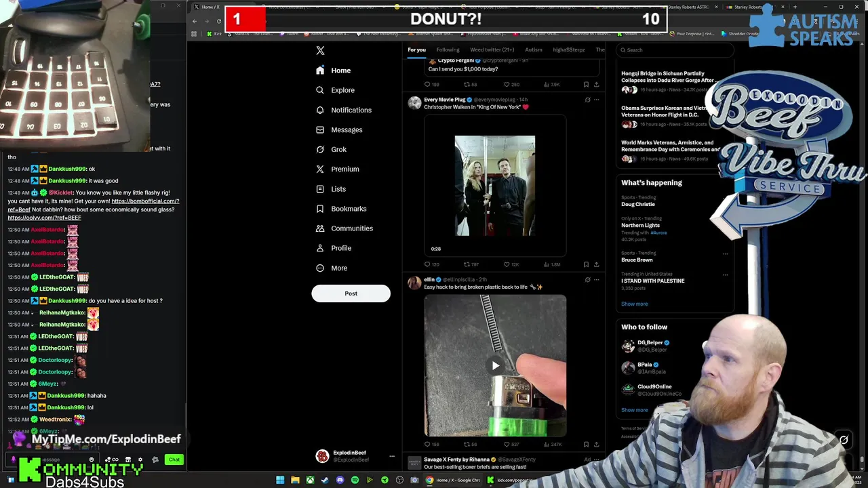Show more under What's happening
The width and height of the screenshot is (868, 488).
click(634, 304)
